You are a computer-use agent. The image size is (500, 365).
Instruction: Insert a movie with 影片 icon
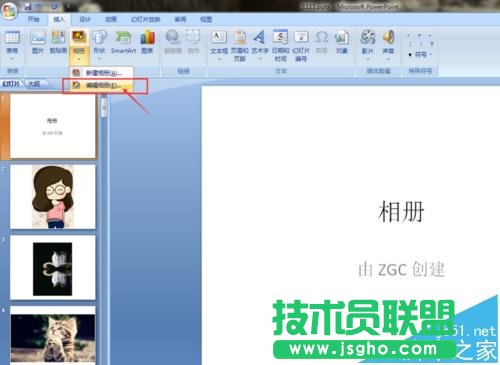click(x=368, y=38)
